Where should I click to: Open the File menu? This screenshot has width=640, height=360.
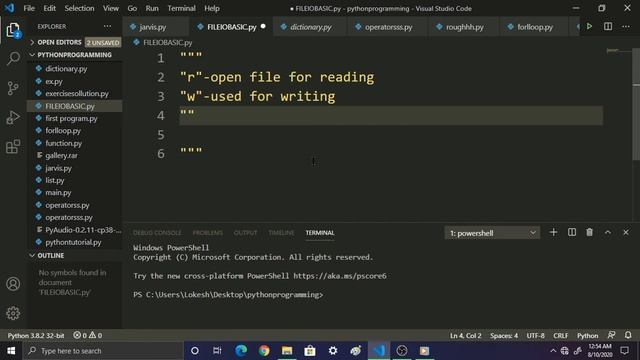(x=29, y=8)
